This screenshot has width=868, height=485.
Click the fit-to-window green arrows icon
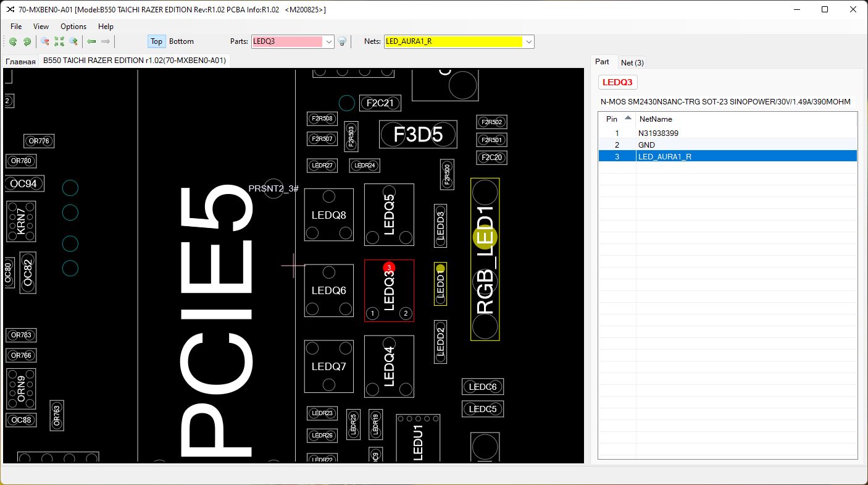[x=59, y=42]
